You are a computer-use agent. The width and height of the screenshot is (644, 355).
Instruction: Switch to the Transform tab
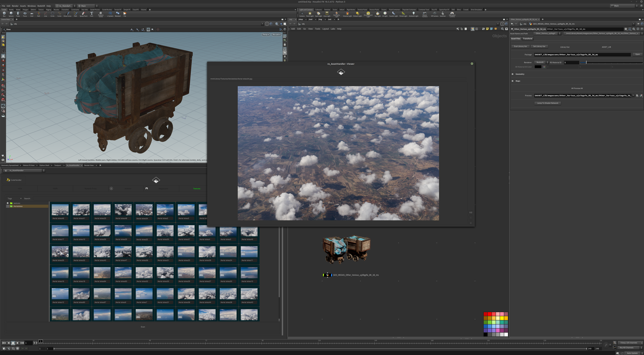(x=528, y=38)
